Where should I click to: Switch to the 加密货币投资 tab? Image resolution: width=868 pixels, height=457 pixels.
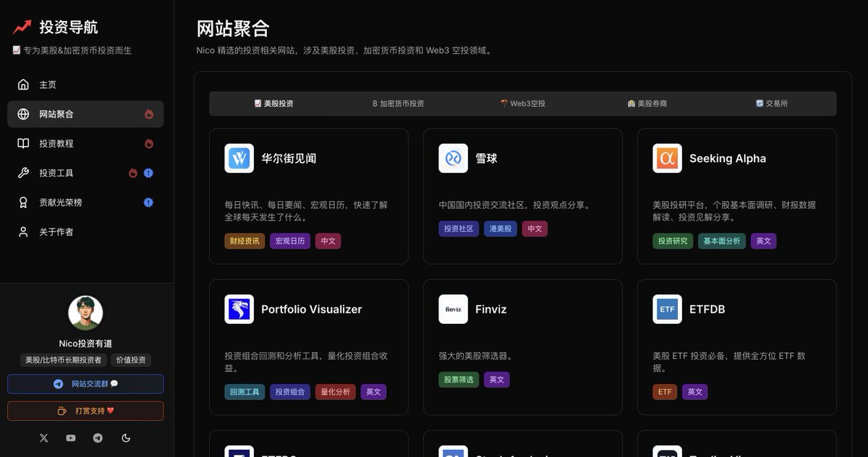pyautogui.click(x=399, y=103)
